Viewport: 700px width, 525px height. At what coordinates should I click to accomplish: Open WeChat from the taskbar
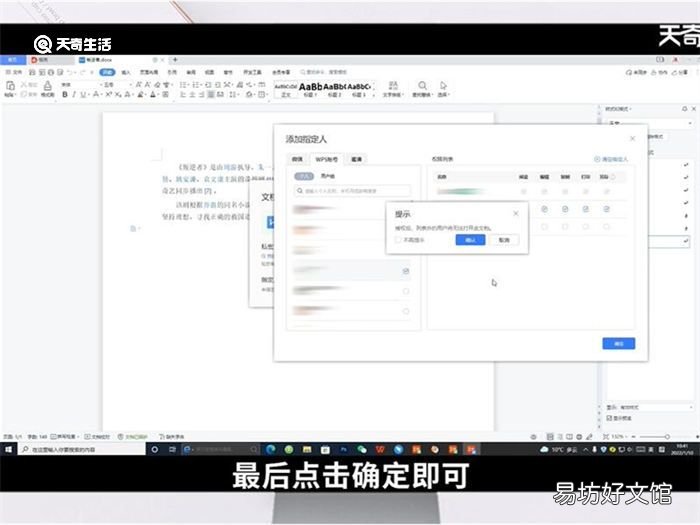pyautogui.click(x=362, y=449)
